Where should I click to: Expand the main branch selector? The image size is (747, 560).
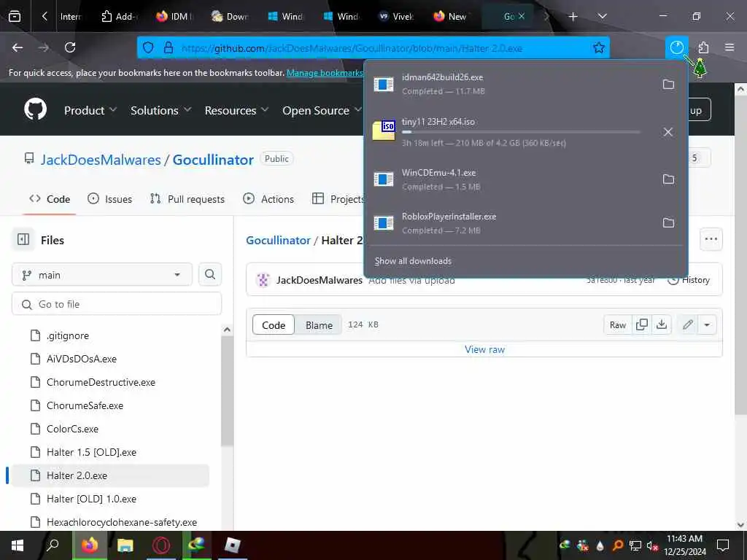(102, 275)
